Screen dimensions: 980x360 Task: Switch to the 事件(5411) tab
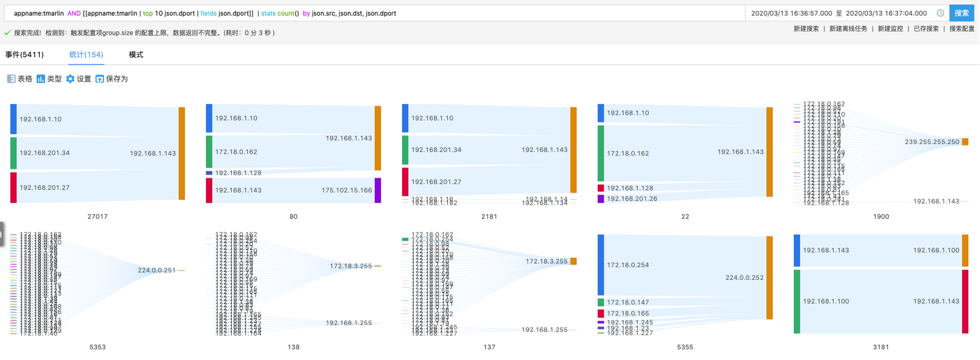(x=24, y=54)
